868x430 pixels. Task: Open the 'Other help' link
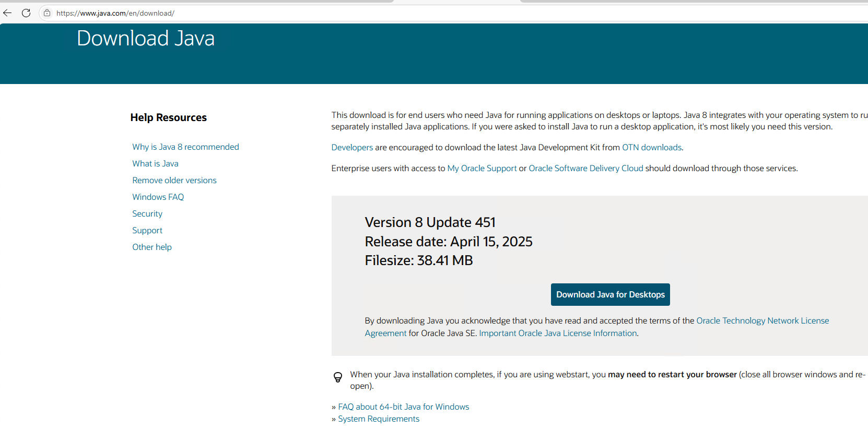(152, 247)
